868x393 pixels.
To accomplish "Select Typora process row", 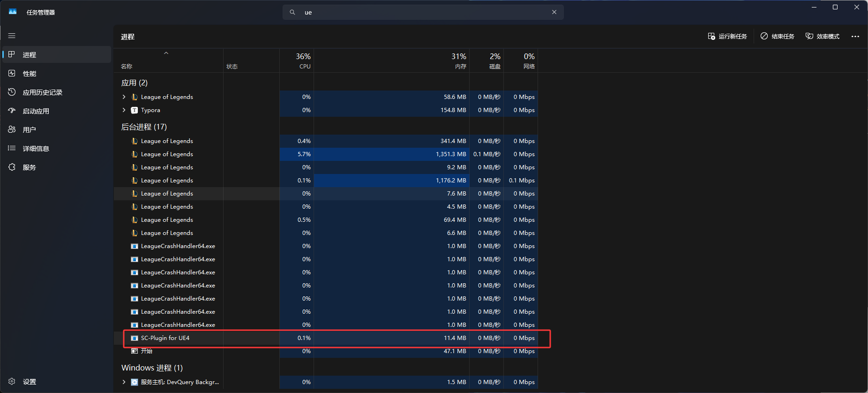I will point(326,110).
